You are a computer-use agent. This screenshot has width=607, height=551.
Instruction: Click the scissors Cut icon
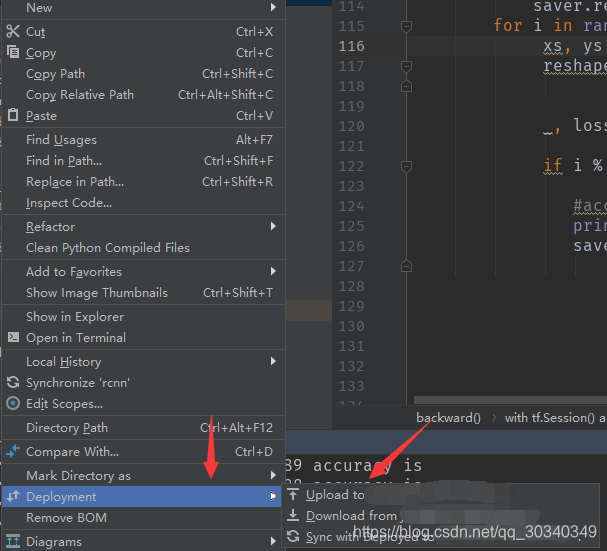click(x=13, y=31)
